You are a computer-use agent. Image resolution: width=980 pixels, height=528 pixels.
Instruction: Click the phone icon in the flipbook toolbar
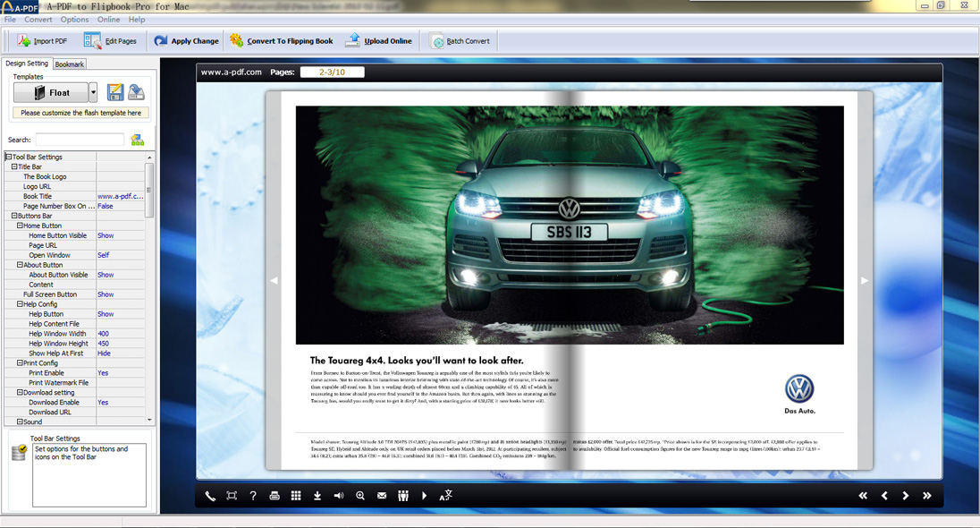tap(210, 496)
